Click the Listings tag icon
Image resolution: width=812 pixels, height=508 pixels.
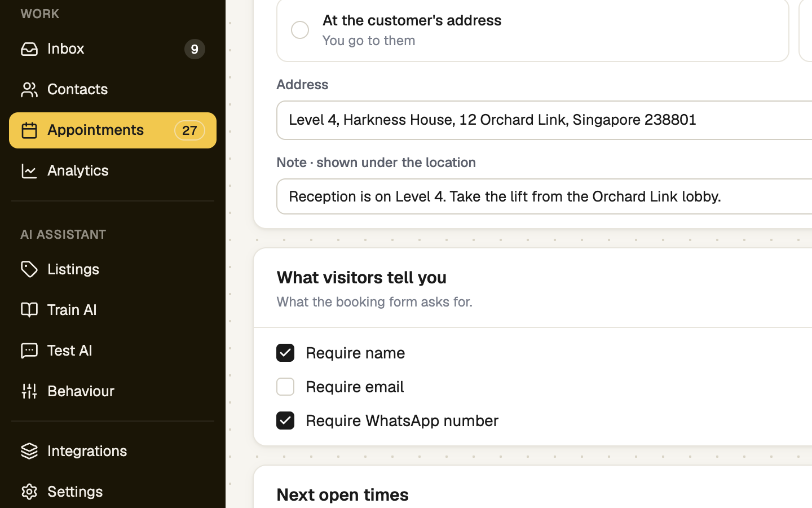pyautogui.click(x=29, y=269)
